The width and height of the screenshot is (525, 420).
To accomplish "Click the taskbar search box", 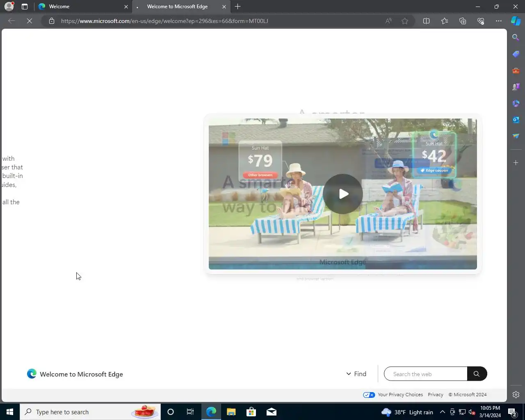I will (x=90, y=412).
